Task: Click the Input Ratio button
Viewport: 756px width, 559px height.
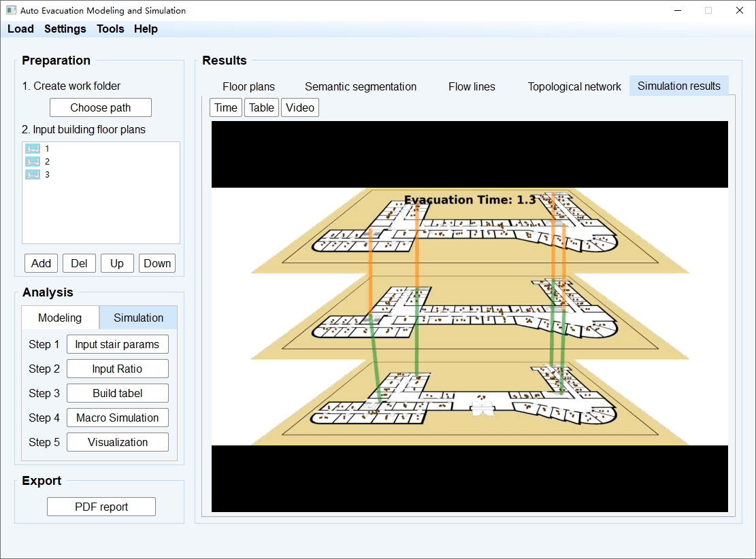Action: click(x=118, y=369)
